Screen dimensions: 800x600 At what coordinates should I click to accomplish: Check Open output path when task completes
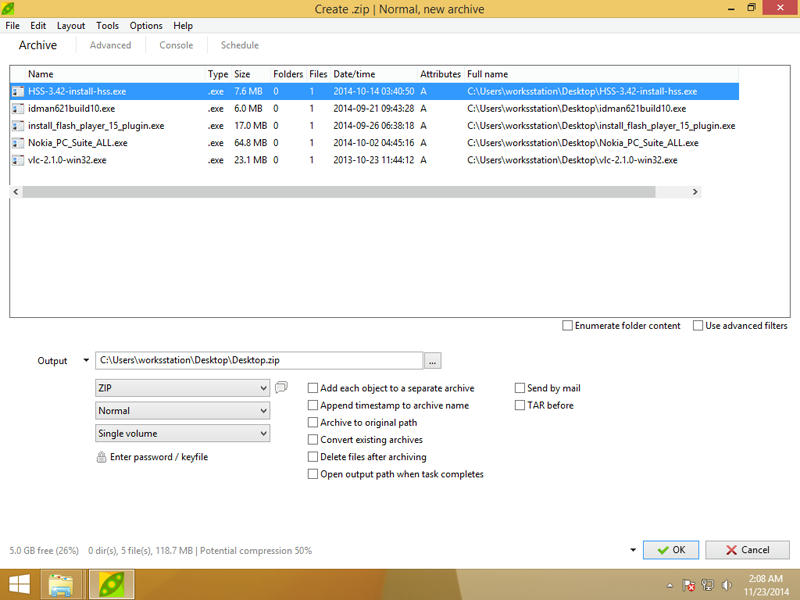click(313, 474)
